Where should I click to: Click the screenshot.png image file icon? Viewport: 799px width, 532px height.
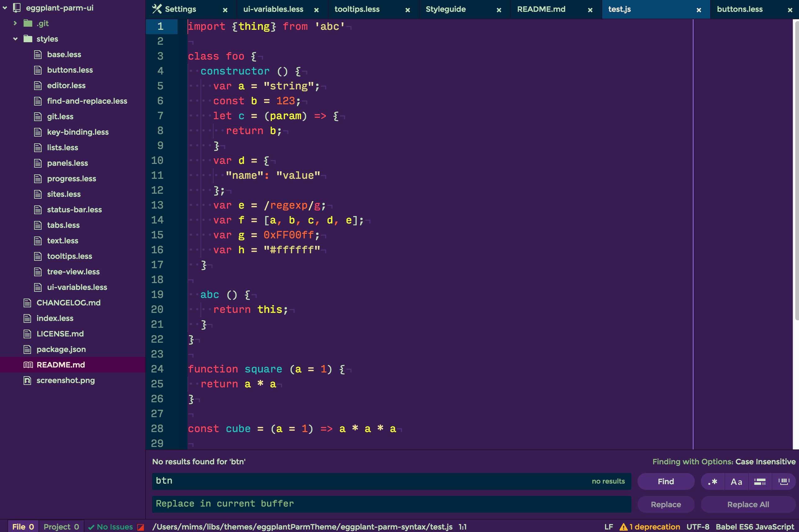[28, 380]
